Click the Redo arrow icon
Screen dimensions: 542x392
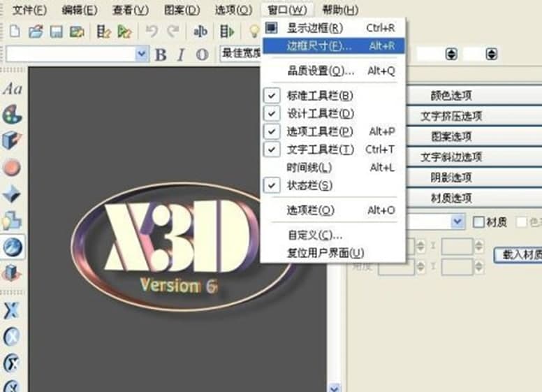click(173, 31)
